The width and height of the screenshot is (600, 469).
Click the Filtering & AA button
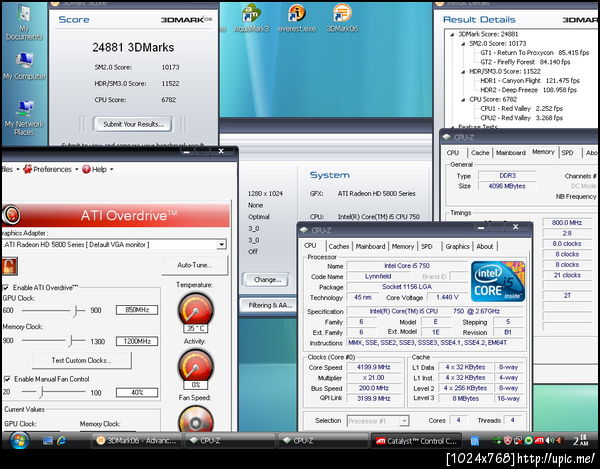coord(269,305)
